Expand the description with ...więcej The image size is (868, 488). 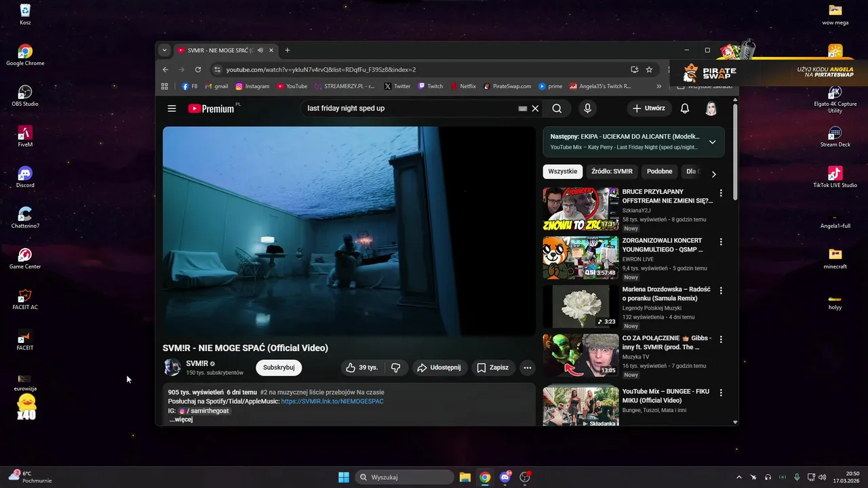click(181, 420)
